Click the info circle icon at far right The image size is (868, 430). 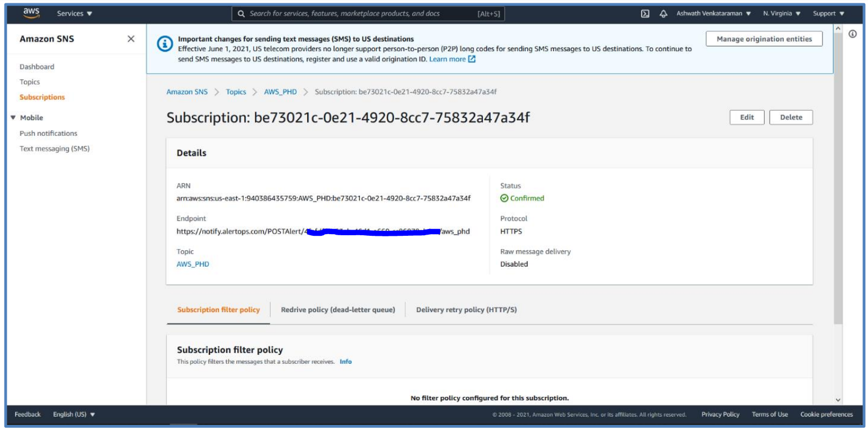(852, 34)
